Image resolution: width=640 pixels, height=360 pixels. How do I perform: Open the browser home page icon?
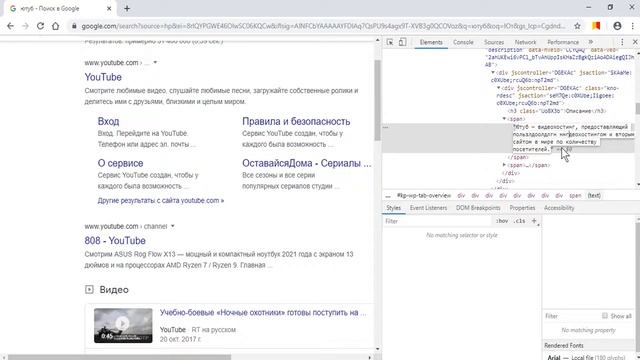point(56,26)
